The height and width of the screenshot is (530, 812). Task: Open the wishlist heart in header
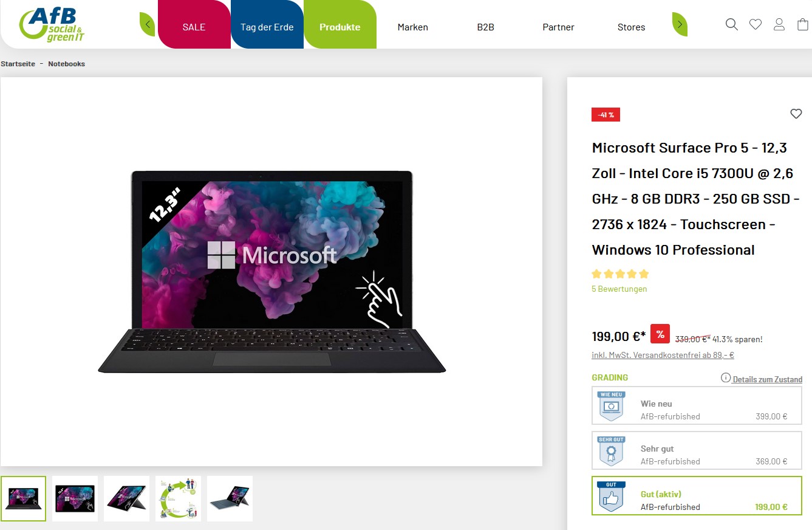pyautogui.click(x=756, y=24)
